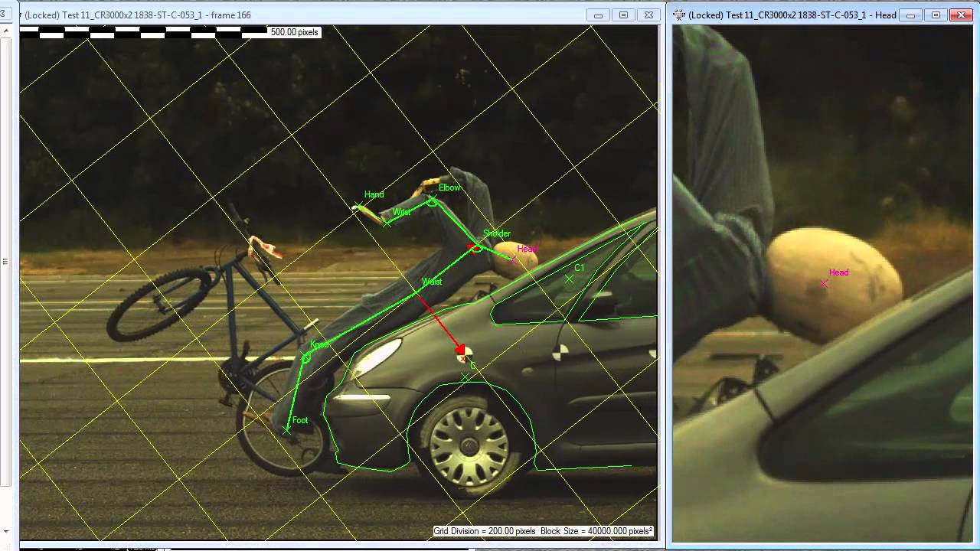Image resolution: width=980 pixels, height=551 pixels.
Task: Select the Foot tracking point label
Action: click(300, 420)
